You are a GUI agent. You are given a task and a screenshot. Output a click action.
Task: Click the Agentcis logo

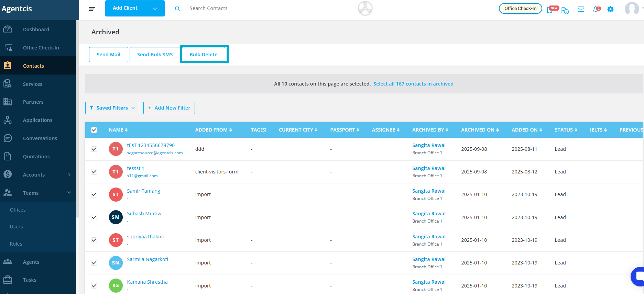click(x=17, y=9)
